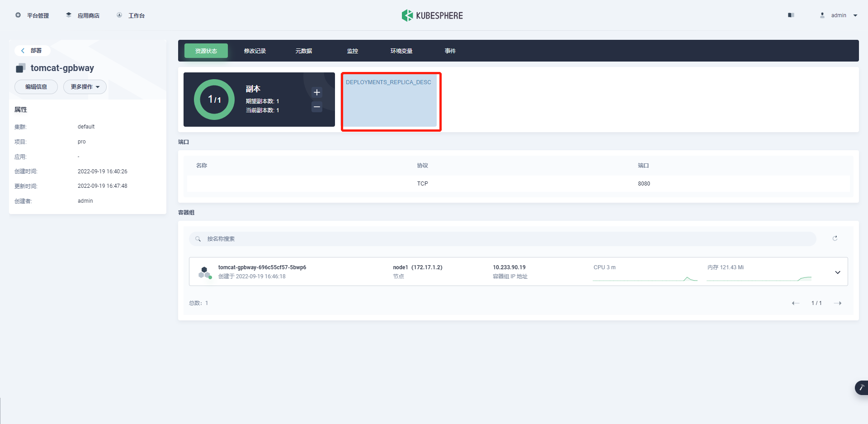Refresh the pod list
The height and width of the screenshot is (424, 868).
click(835, 238)
